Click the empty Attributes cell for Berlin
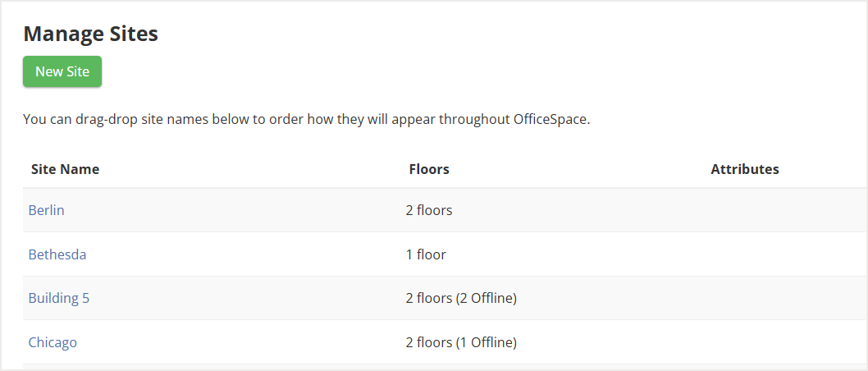 coord(745,210)
